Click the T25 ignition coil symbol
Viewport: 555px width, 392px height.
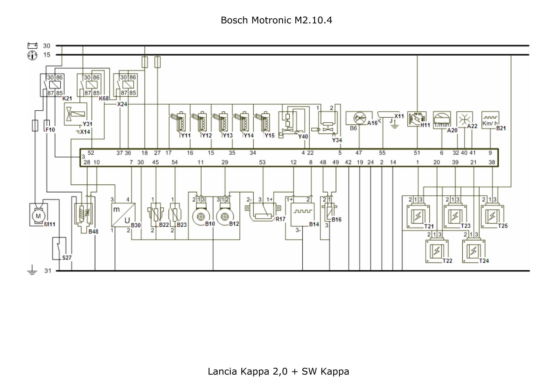coord(492,216)
